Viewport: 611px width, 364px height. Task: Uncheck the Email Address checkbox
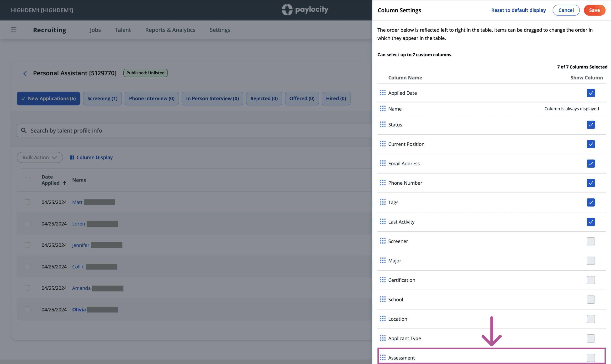click(x=591, y=163)
